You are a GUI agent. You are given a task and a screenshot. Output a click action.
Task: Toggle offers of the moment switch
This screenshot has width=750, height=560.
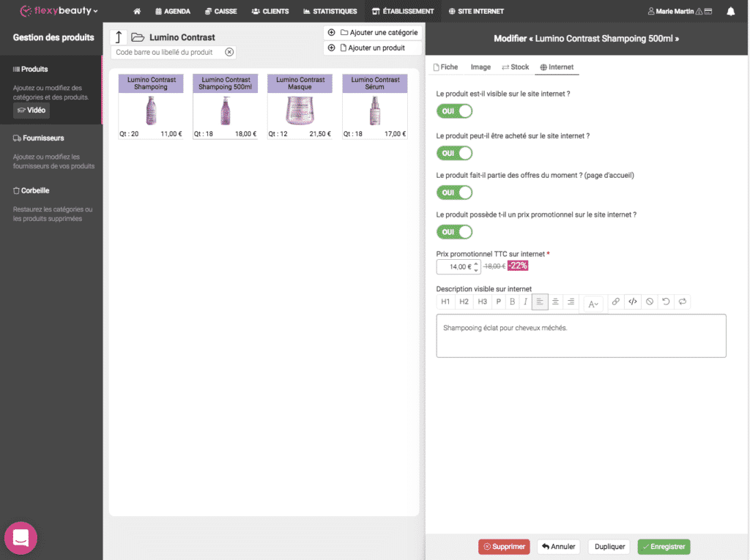coord(454,193)
